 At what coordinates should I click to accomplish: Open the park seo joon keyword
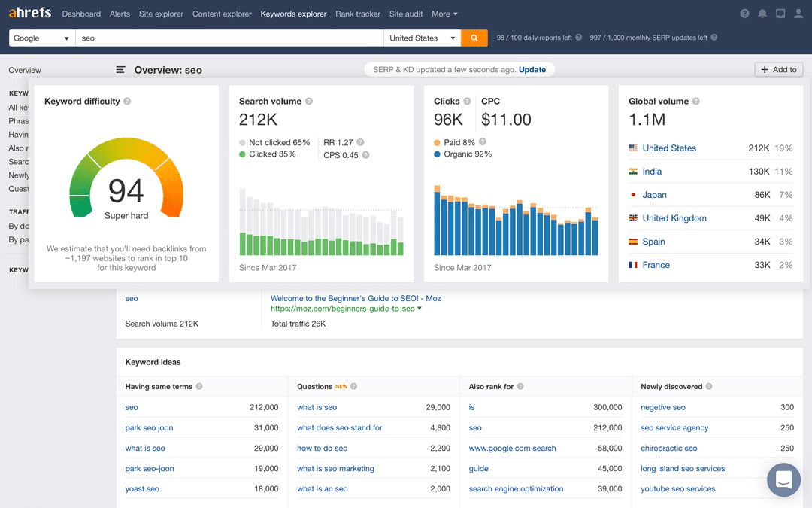point(149,427)
